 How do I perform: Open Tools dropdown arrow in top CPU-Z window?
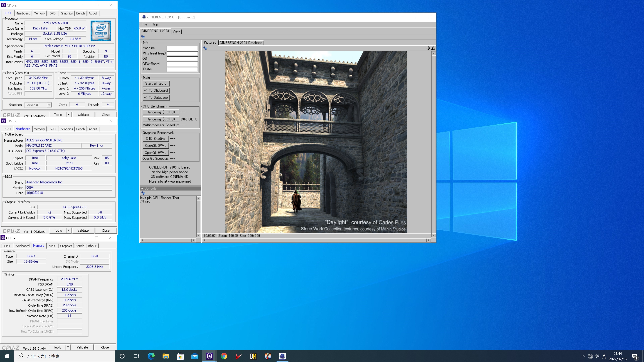[x=68, y=114]
